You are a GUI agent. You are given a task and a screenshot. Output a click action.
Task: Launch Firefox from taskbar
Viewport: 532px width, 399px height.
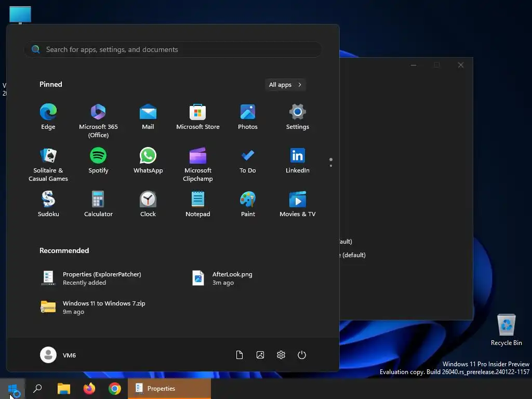89,389
